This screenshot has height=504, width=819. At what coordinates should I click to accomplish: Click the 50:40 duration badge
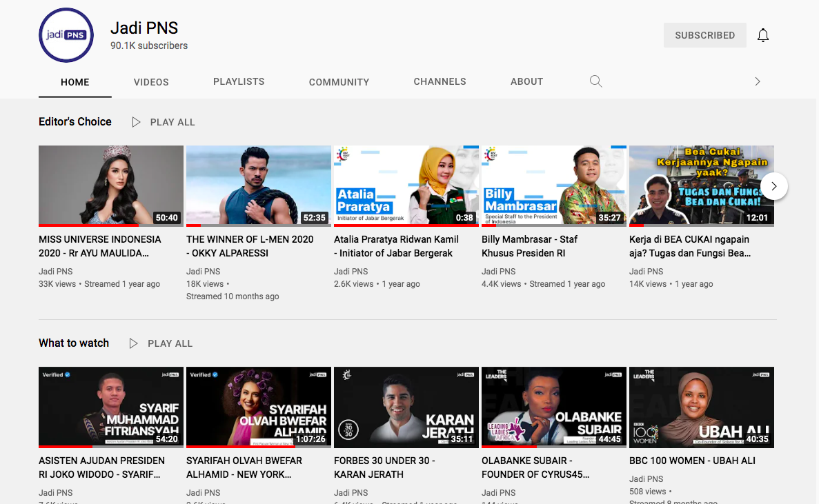tap(166, 218)
